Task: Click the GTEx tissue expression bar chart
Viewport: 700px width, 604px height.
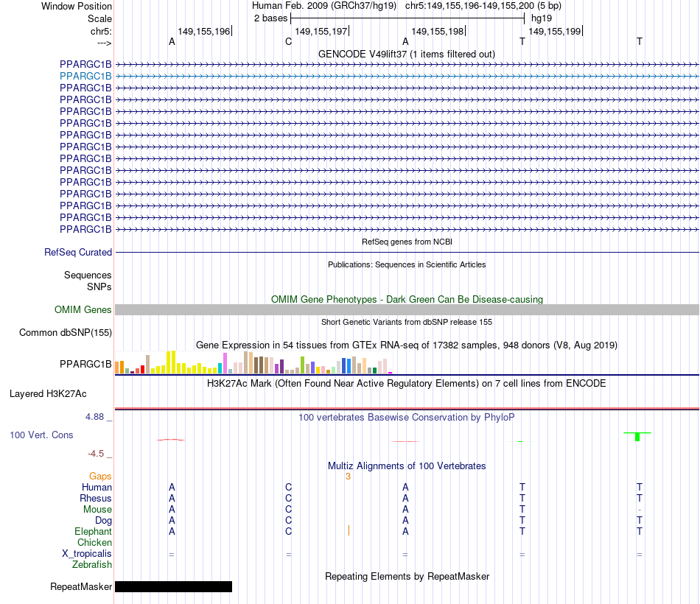Action: pos(253,362)
